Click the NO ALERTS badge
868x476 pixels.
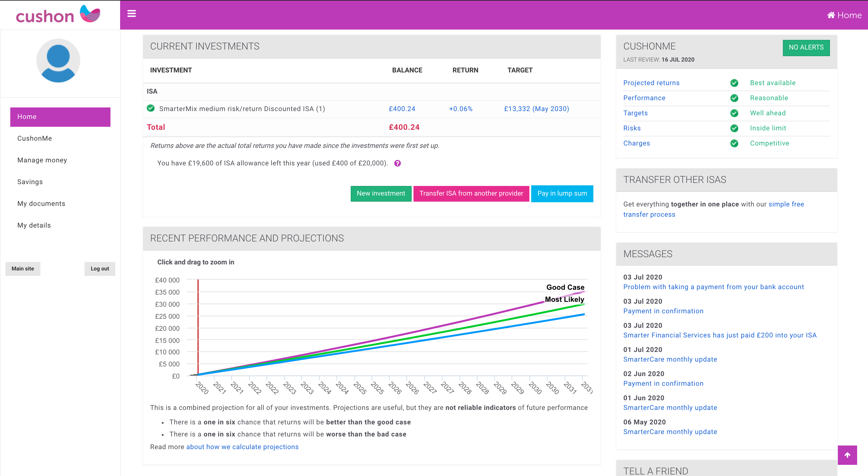[x=806, y=47]
